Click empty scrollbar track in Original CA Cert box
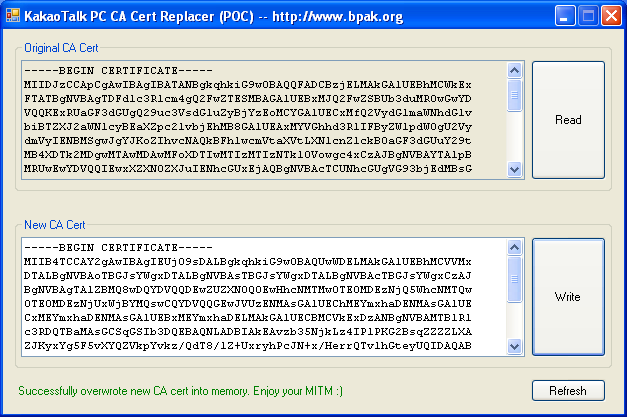 coord(515,140)
